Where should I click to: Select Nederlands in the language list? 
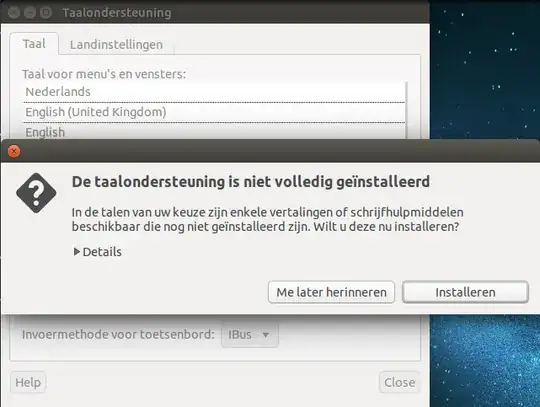214,92
